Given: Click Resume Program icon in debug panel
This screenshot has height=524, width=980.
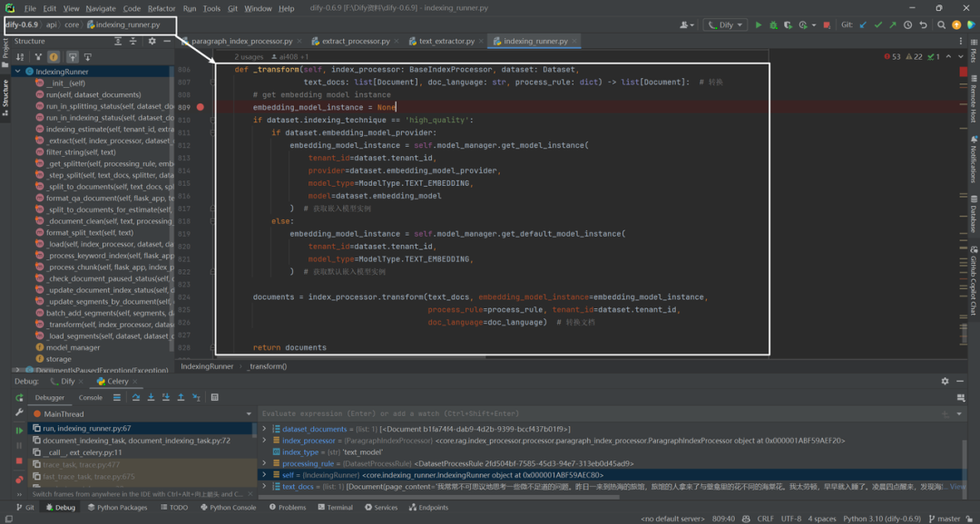Looking at the screenshot, I should [x=19, y=431].
